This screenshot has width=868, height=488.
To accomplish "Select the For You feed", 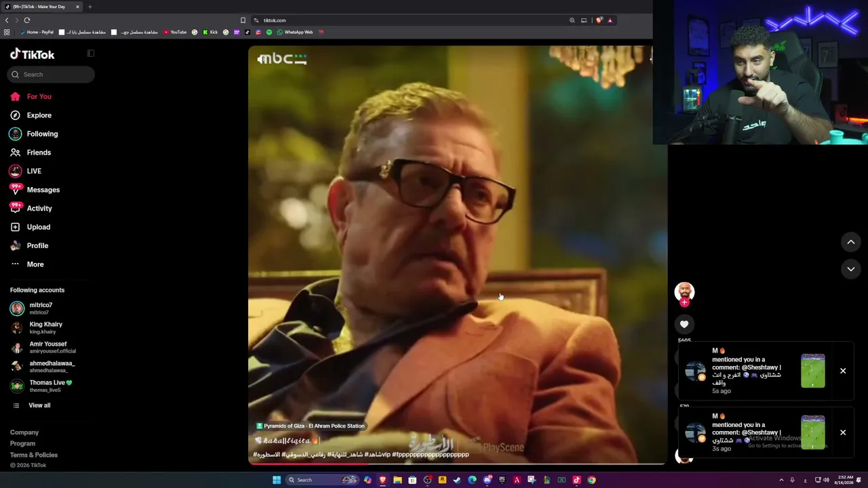I will [31, 97].
